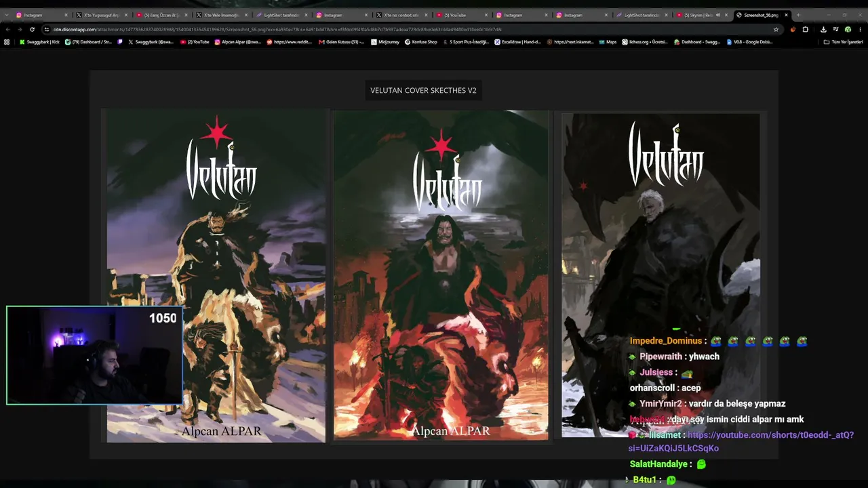Open the Tüm Yer İşaretleri bookmarks folder
Screen dimensions: 868x488
(843, 42)
